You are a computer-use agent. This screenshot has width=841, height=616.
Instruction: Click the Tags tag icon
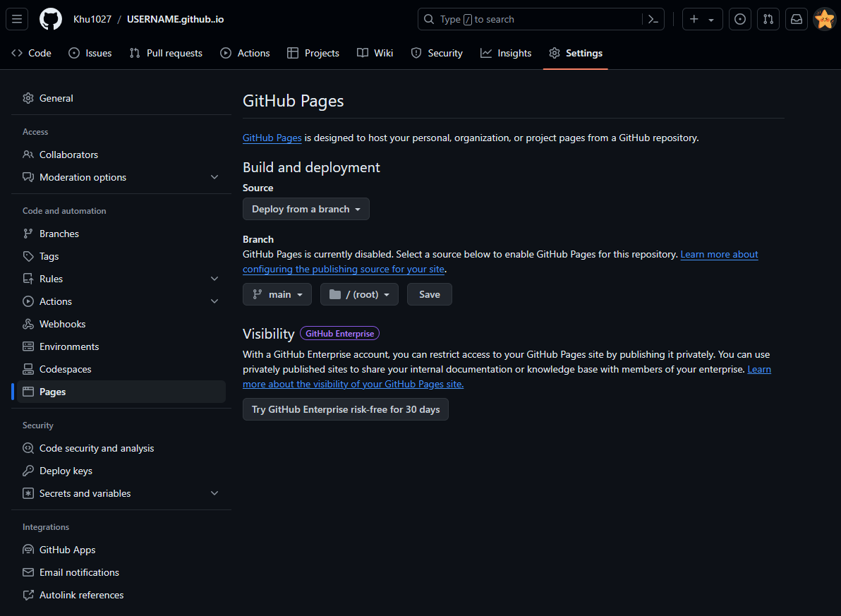(x=28, y=256)
